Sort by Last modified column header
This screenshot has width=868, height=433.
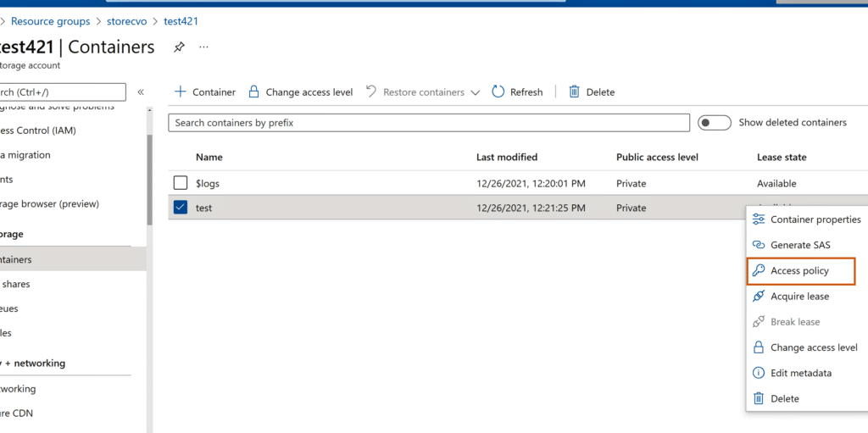pyautogui.click(x=507, y=158)
